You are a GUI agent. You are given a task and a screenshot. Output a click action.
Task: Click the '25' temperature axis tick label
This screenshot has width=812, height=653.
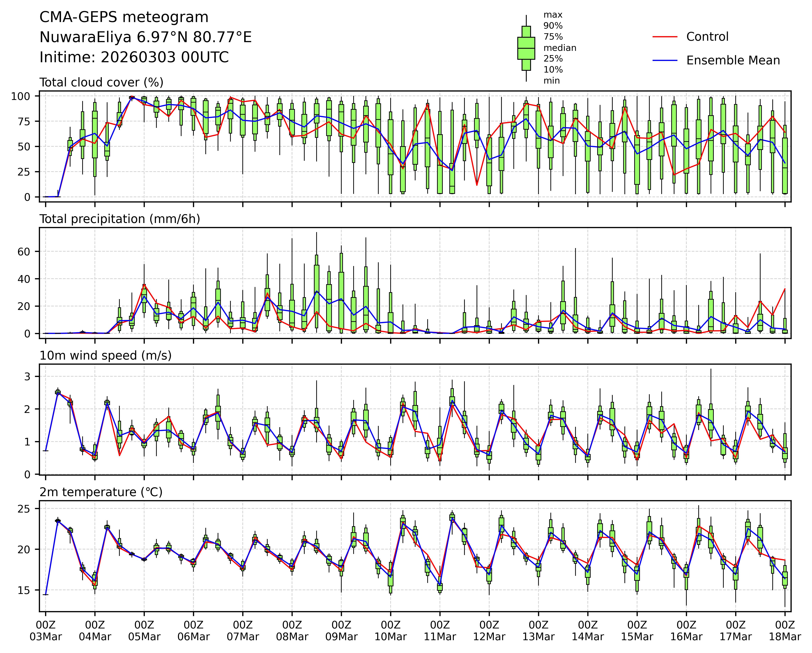[23, 509]
